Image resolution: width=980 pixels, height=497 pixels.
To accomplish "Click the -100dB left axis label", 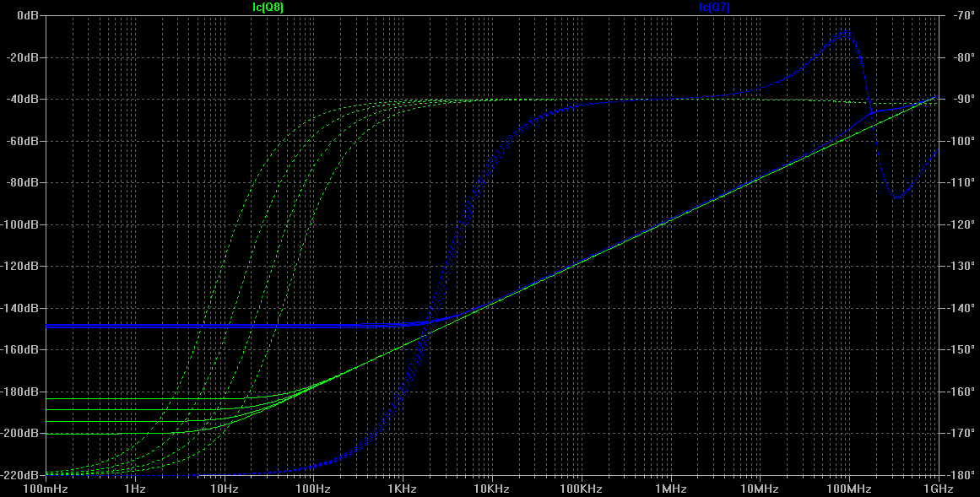I will click(21, 224).
